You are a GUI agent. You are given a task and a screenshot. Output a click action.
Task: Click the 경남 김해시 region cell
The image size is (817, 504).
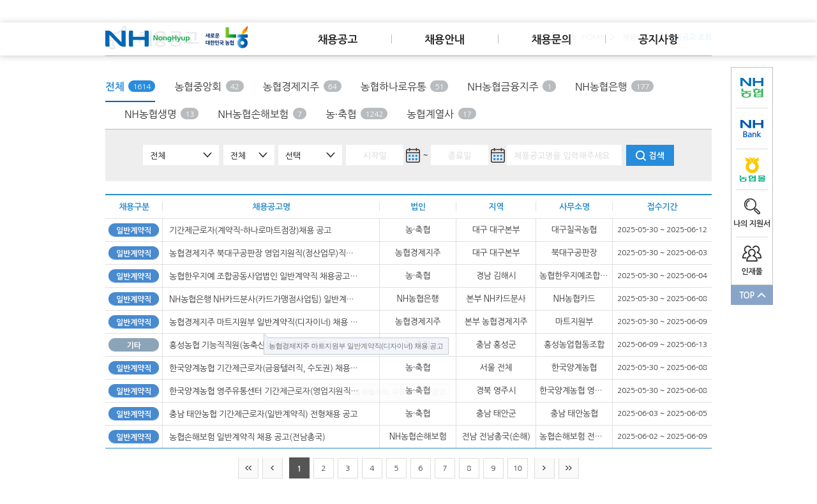(496, 276)
